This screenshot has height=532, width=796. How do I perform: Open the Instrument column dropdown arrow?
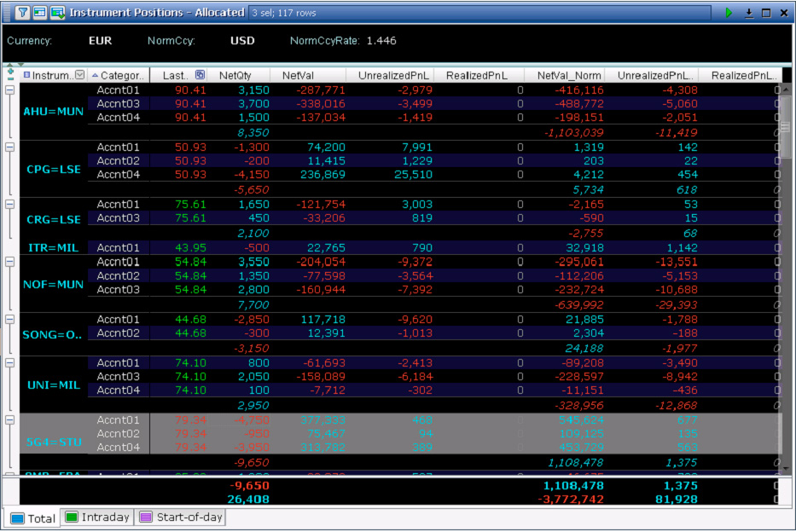click(x=80, y=75)
